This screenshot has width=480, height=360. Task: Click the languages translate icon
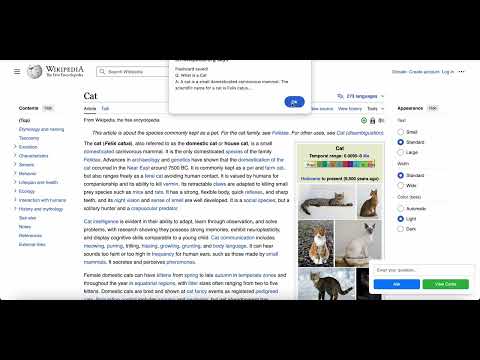point(340,96)
